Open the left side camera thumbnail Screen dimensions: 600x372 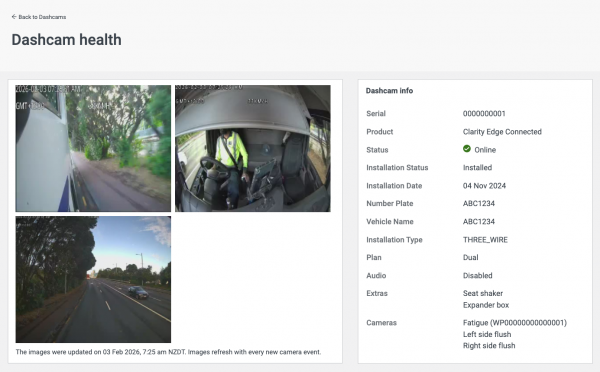(x=93, y=148)
